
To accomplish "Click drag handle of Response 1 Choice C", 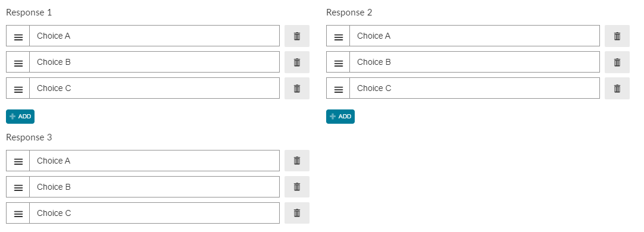I will tap(18, 88).
